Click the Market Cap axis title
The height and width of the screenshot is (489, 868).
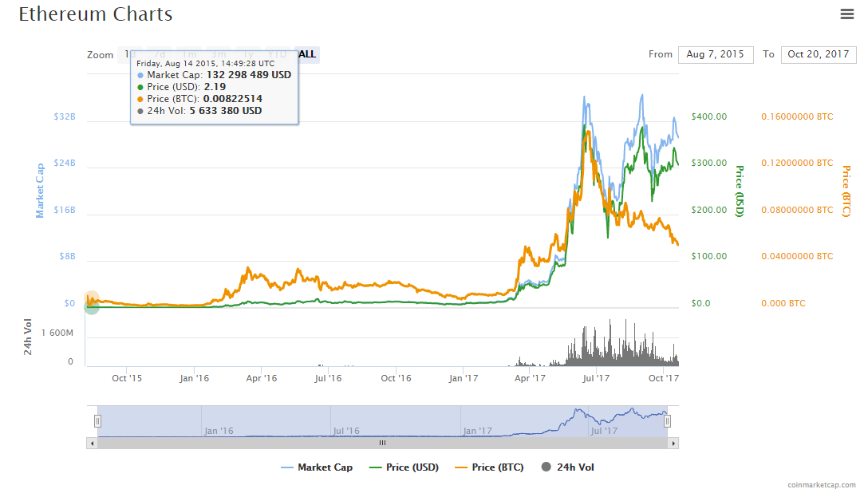[40, 191]
